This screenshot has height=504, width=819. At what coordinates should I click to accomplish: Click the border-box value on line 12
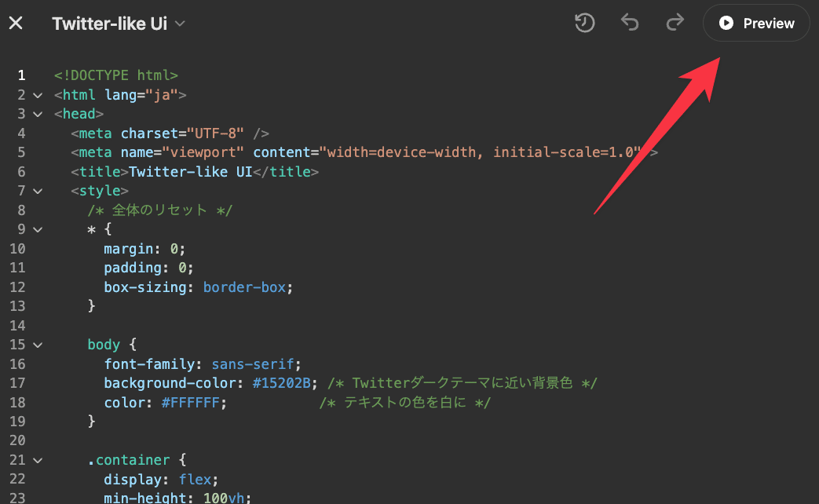(244, 287)
